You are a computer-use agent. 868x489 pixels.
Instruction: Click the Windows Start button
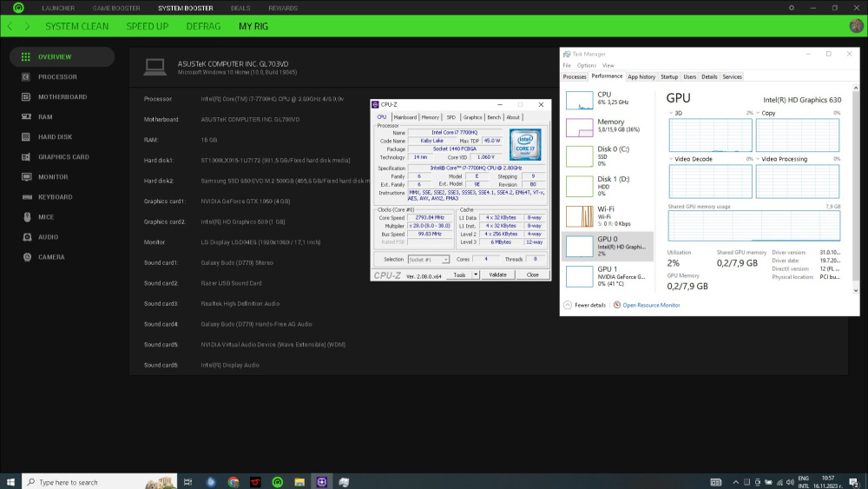10,482
